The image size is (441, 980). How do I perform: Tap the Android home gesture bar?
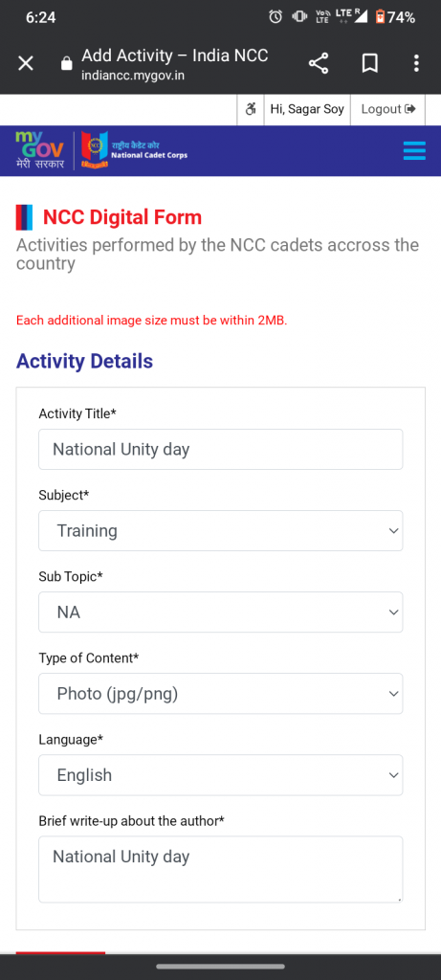tap(220, 967)
